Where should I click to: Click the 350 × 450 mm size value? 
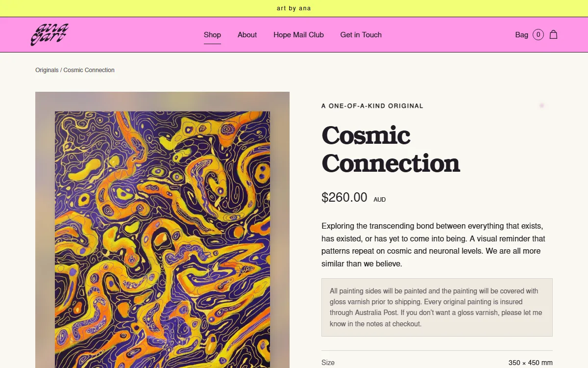point(530,363)
